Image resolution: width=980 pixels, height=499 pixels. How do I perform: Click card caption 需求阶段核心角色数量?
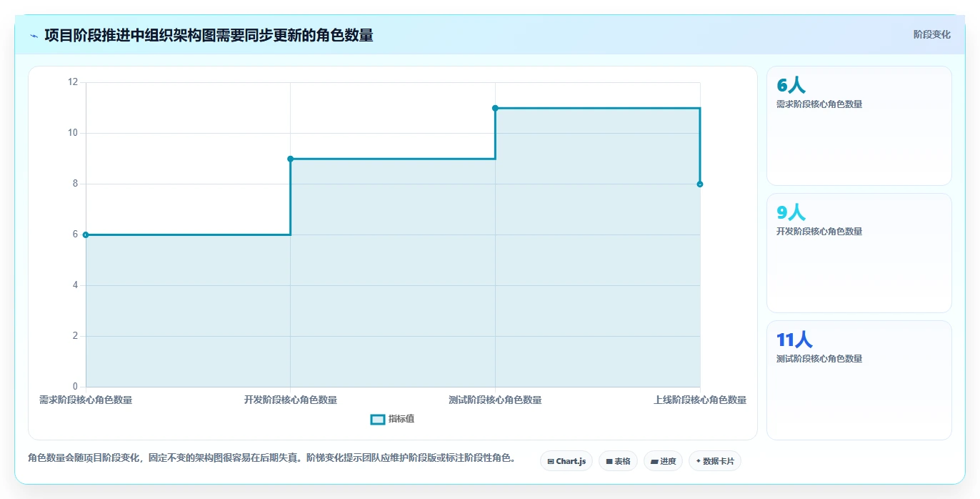click(819, 104)
